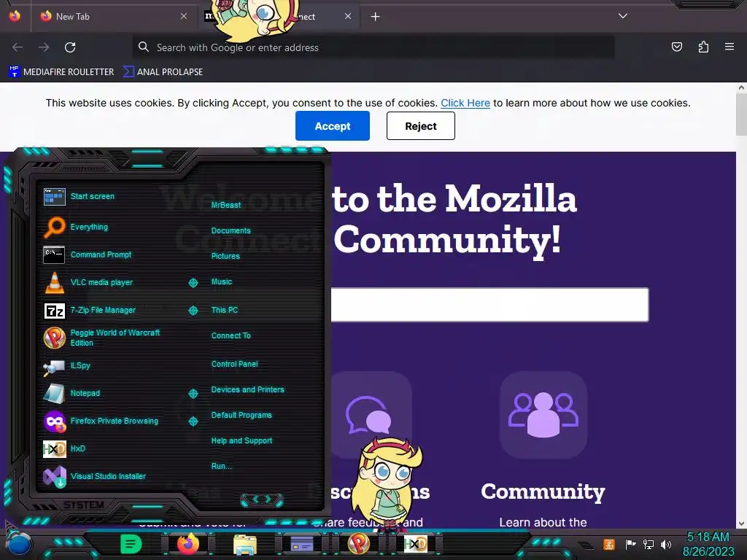Open MEDIAFIRE ROULETTER bookmark
The width and height of the screenshot is (747, 560).
(x=61, y=72)
